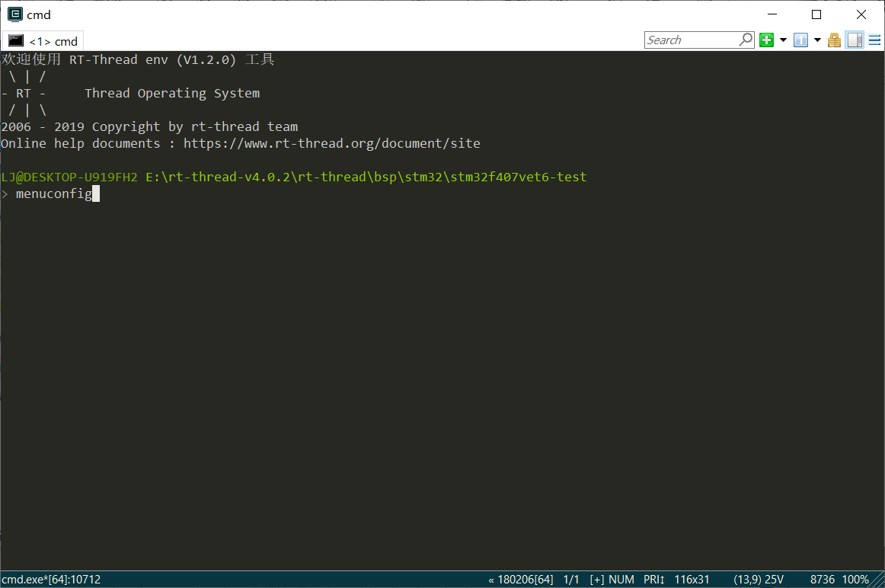Open the dropdown beside the active console number
885x588 pixels.
click(817, 40)
